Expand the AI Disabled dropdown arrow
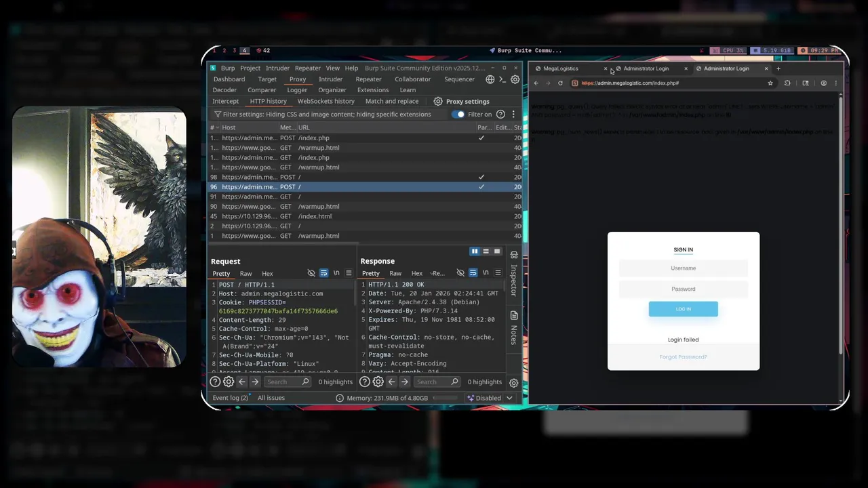 pos(509,399)
